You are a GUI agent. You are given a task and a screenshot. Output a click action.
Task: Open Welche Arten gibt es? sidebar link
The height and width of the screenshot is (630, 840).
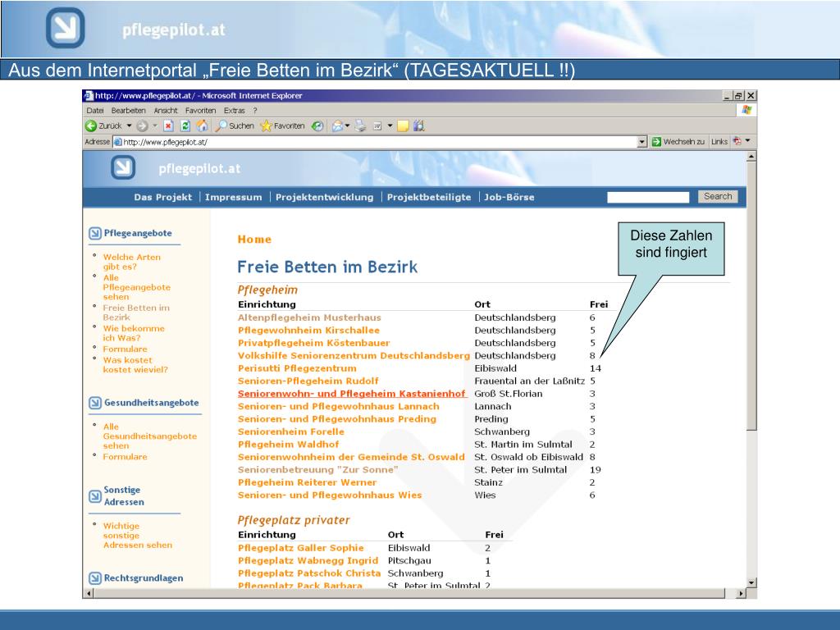(132, 262)
